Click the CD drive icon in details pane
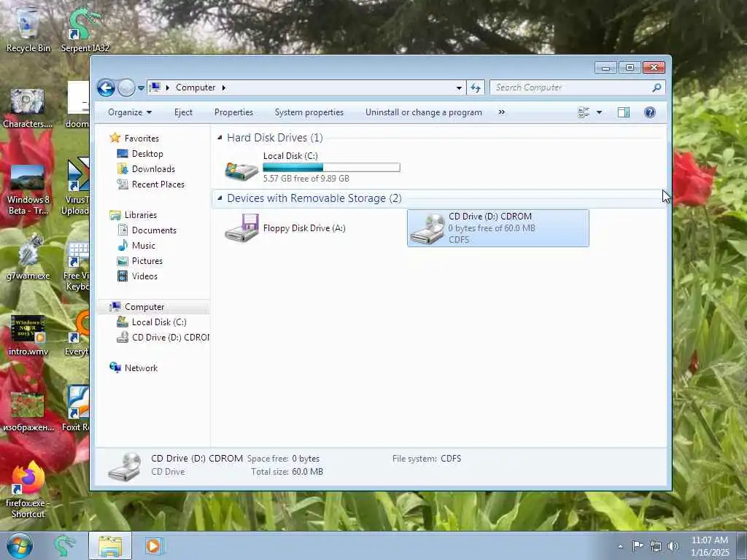The height and width of the screenshot is (560, 747). click(124, 466)
